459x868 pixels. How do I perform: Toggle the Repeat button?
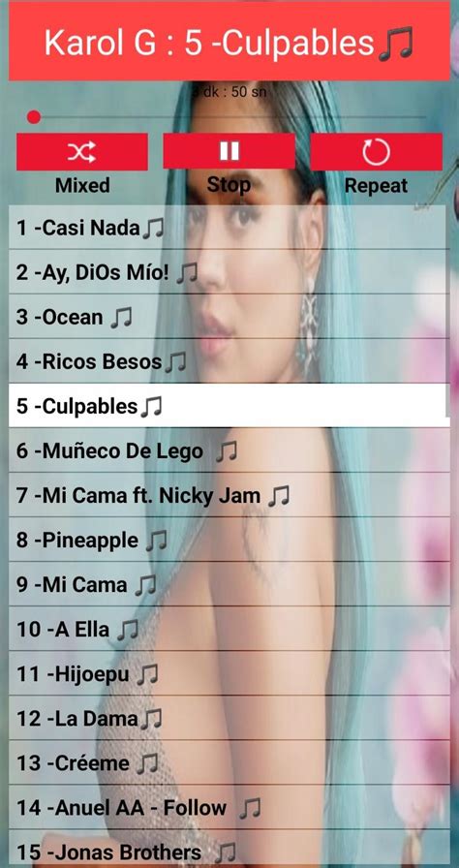(376, 152)
